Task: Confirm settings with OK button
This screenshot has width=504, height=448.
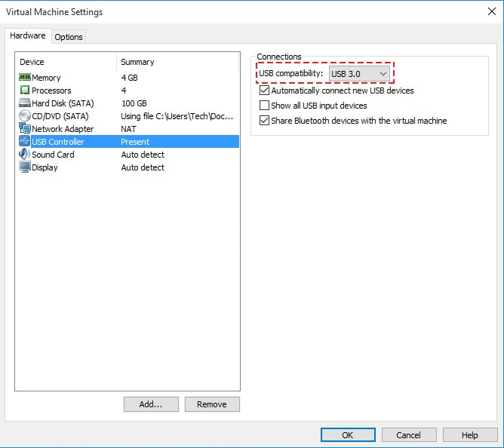Action: tap(347, 435)
